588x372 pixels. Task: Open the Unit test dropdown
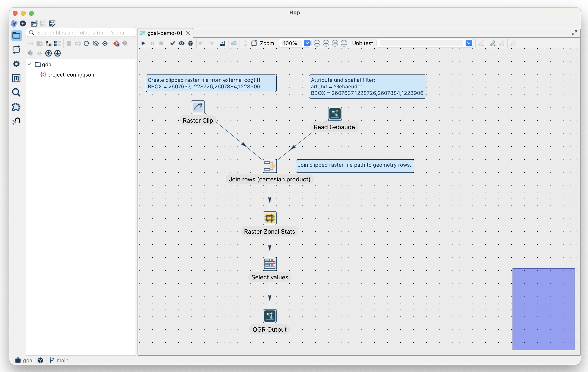[469, 43]
